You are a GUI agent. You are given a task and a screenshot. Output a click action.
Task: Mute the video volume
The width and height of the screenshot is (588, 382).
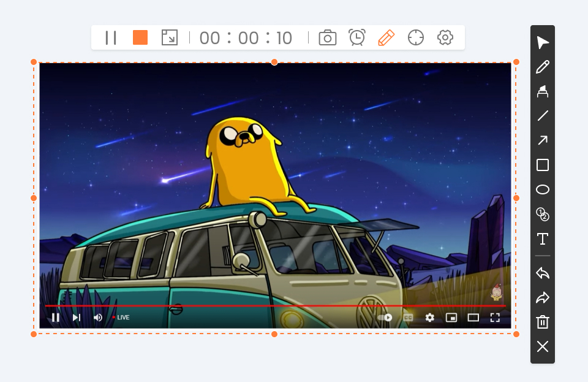coord(98,317)
